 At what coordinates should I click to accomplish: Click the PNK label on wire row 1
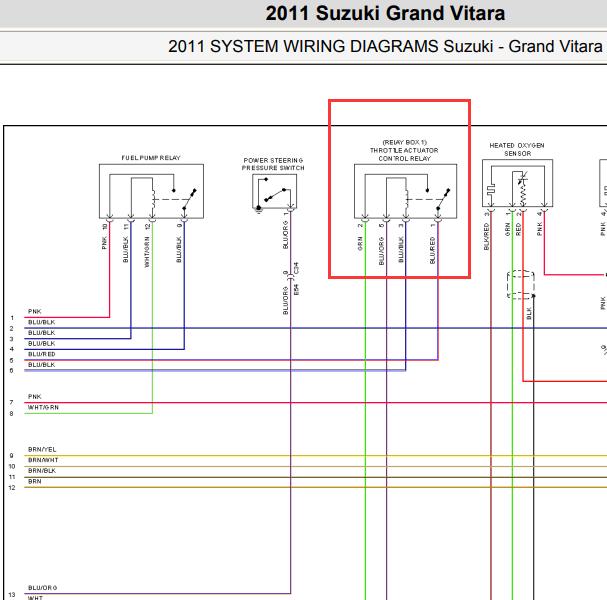coord(34,312)
